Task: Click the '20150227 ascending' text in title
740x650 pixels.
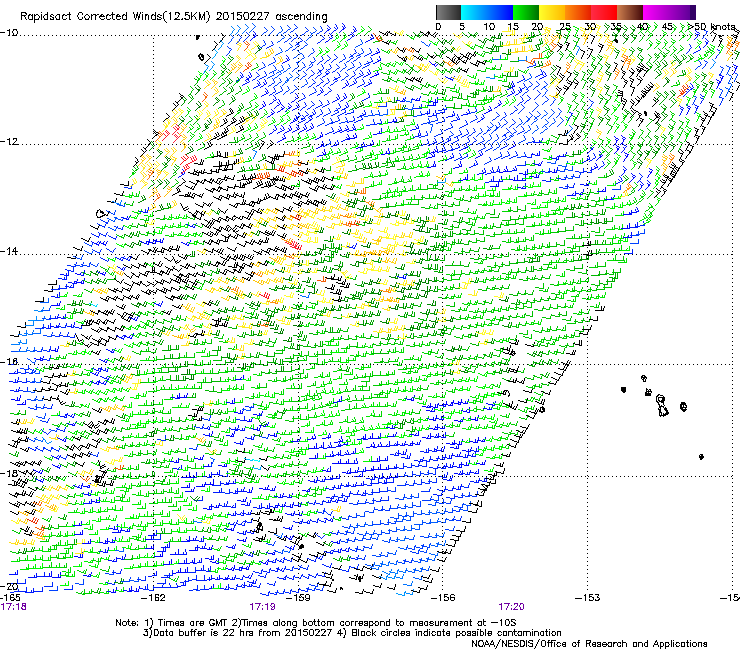Action: click(x=271, y=17)
